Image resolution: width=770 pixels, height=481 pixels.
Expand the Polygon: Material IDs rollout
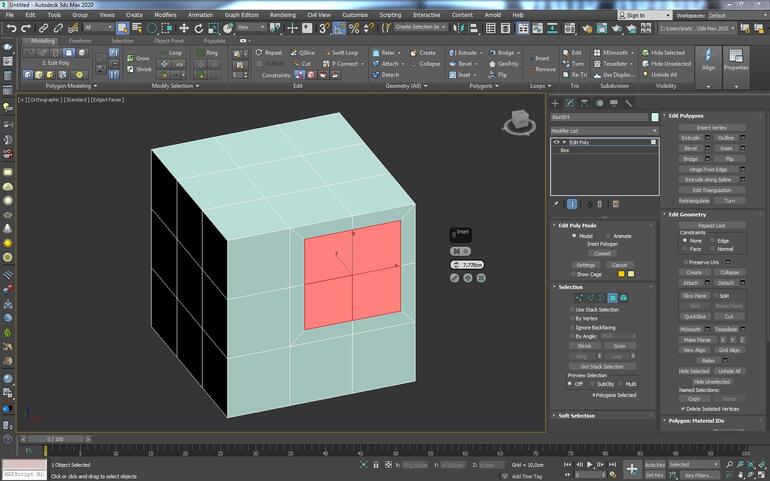(x=696, y=421)
